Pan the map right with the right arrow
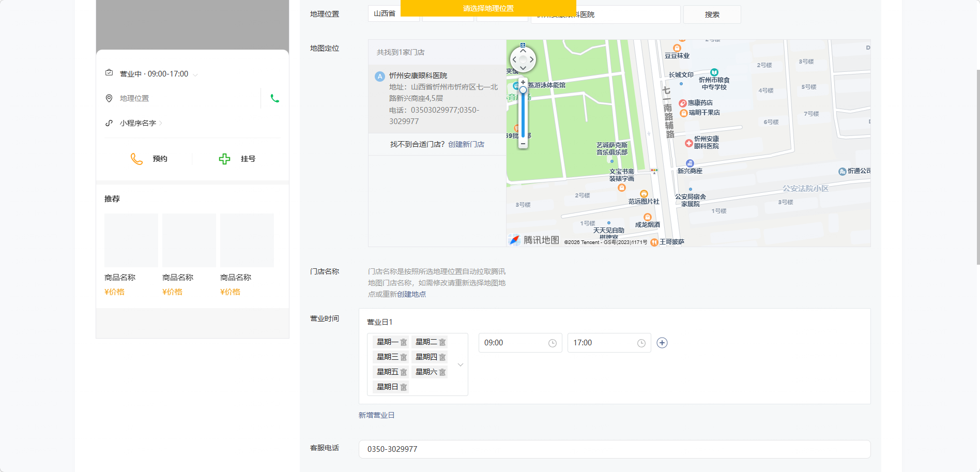980x472 pixels. (x=531, y=59)
